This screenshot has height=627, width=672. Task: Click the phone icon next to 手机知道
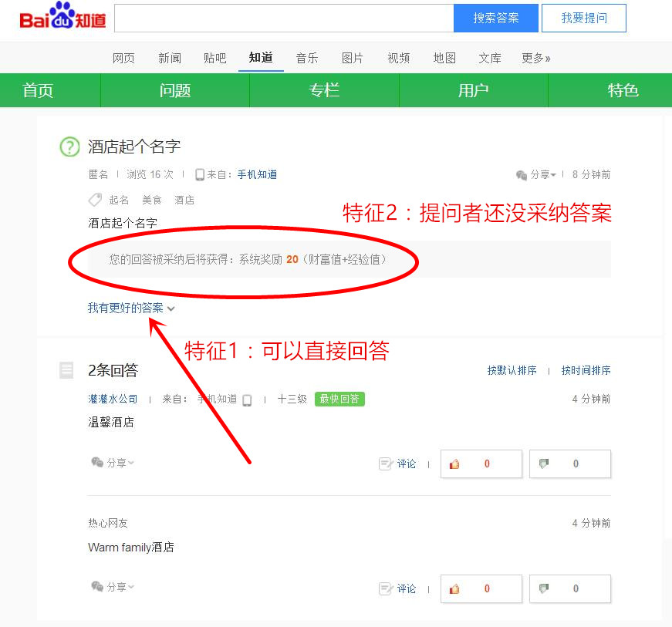point(201,174)
